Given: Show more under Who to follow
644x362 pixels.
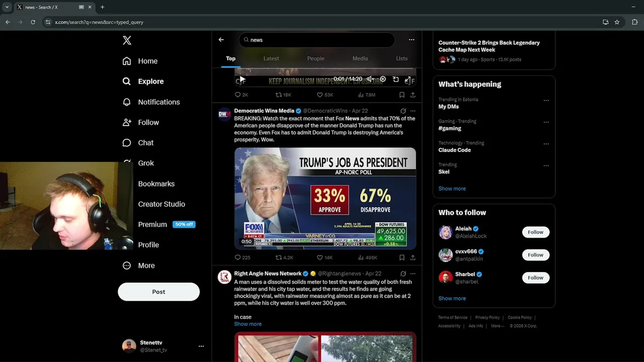Looking at the screenshot, I should (x=452, y=298).
